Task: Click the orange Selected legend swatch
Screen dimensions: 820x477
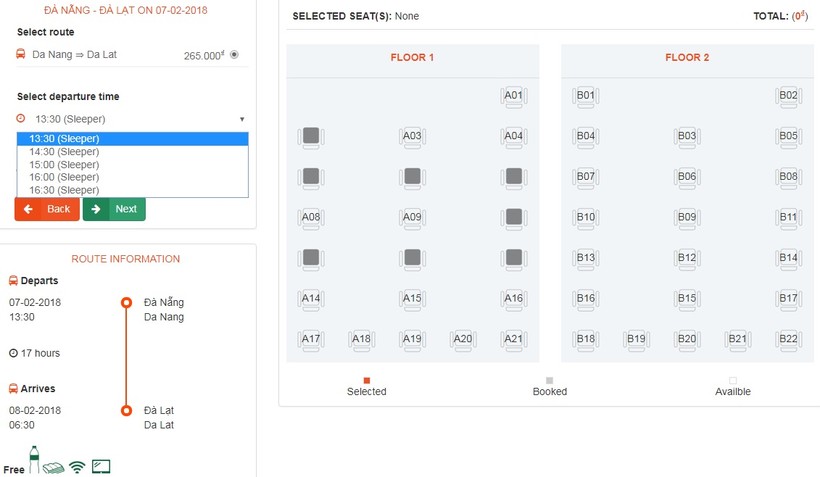Action: click(x=367, y=380)
